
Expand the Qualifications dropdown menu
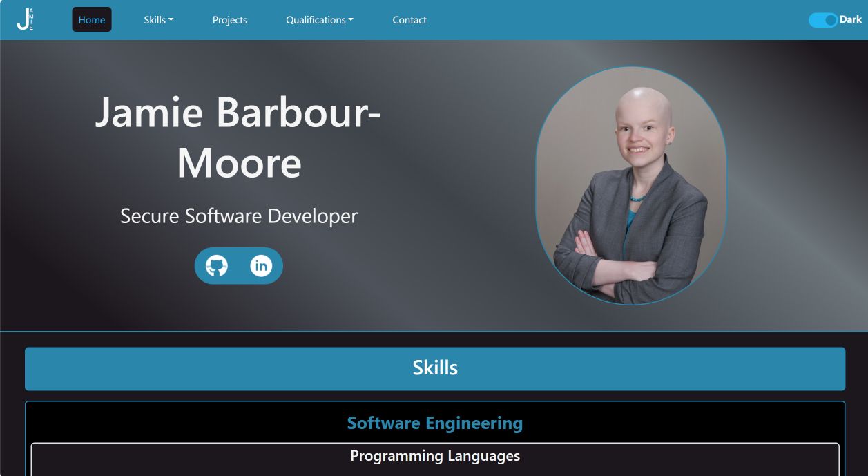[319, 20]
